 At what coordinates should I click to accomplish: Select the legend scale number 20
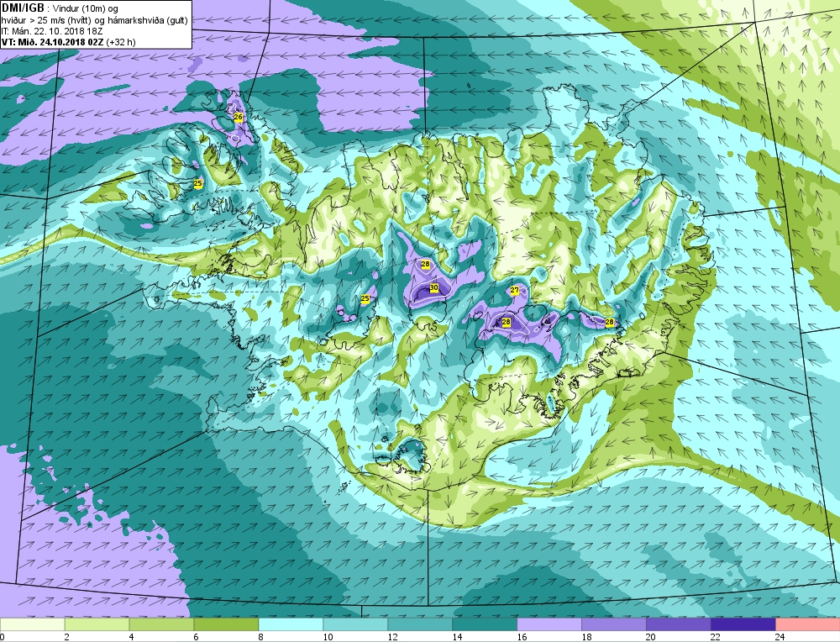point(651,637)
